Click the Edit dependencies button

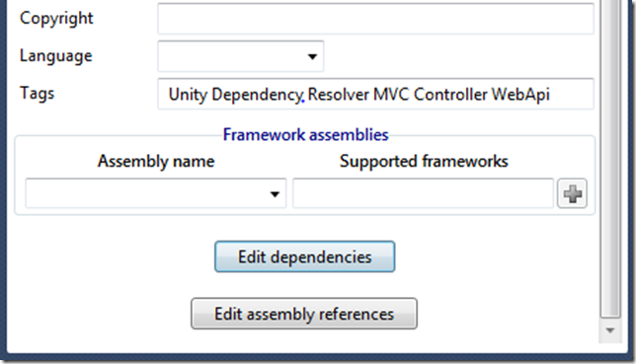click(304, 256)
